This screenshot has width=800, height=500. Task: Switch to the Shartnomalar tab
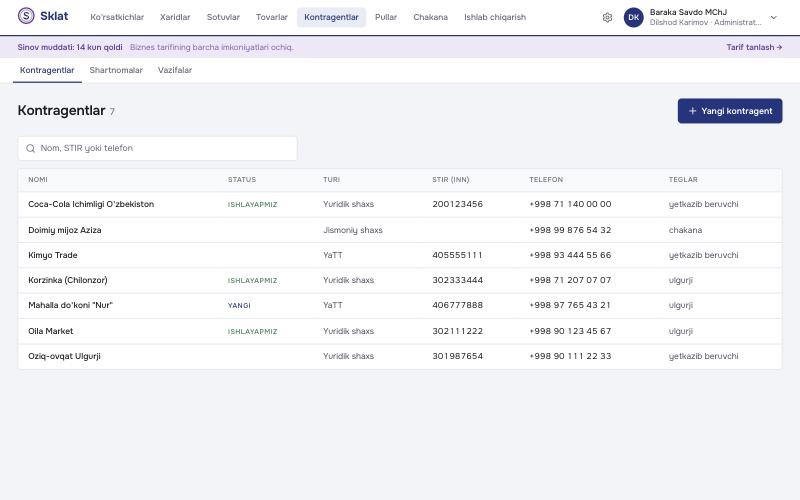(x=116, y=70)
